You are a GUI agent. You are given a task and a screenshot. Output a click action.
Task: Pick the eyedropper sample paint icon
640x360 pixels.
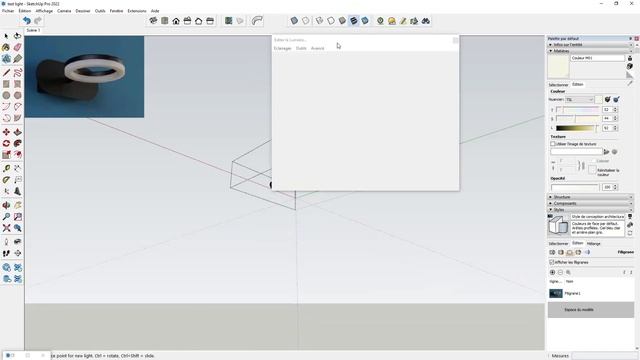point(630,83)
